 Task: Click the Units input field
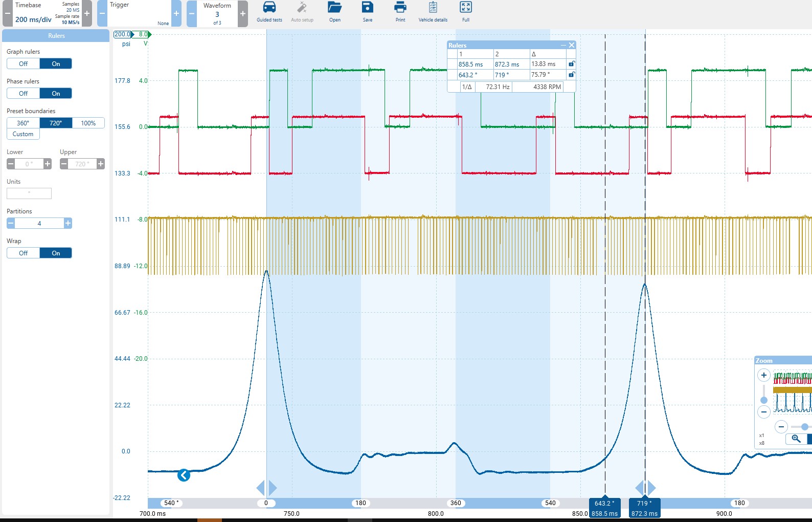29,193
